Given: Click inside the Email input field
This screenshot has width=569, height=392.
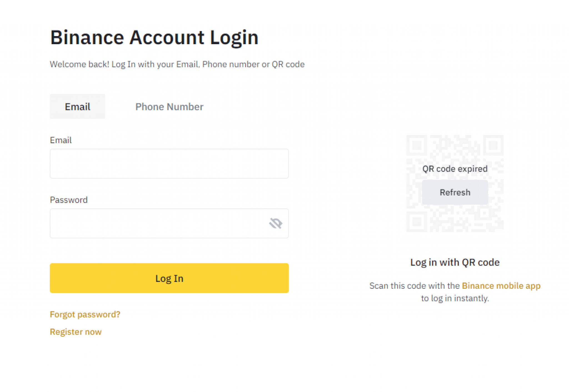Looking at the screenshot, I should (169, 164).
